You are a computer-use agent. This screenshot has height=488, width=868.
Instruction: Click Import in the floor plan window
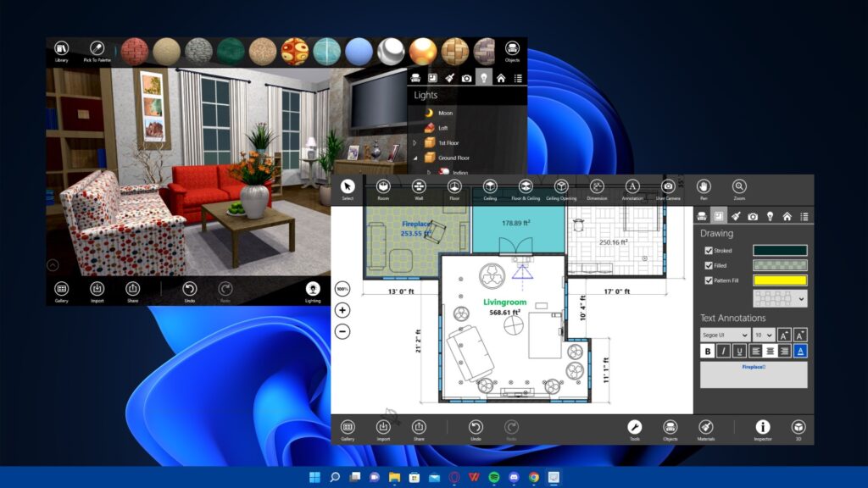click(383, 430)
